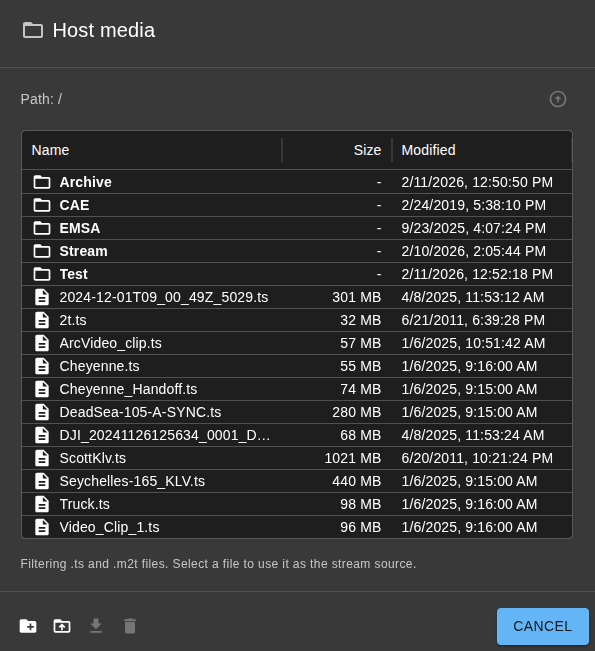The width and height of the screenshot is (595, 651).
Task: Click the 440 MB size cell
Action: [356, 481]
